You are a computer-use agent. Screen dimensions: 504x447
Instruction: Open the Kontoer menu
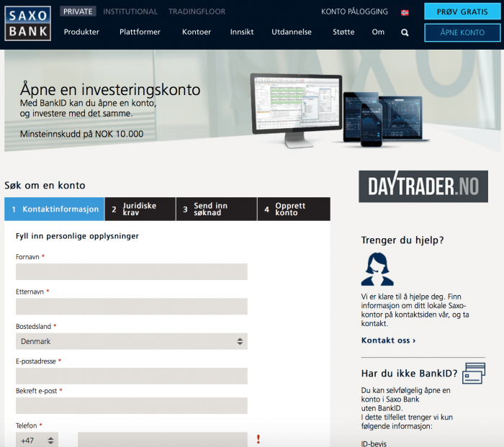[x=197, y=32]
